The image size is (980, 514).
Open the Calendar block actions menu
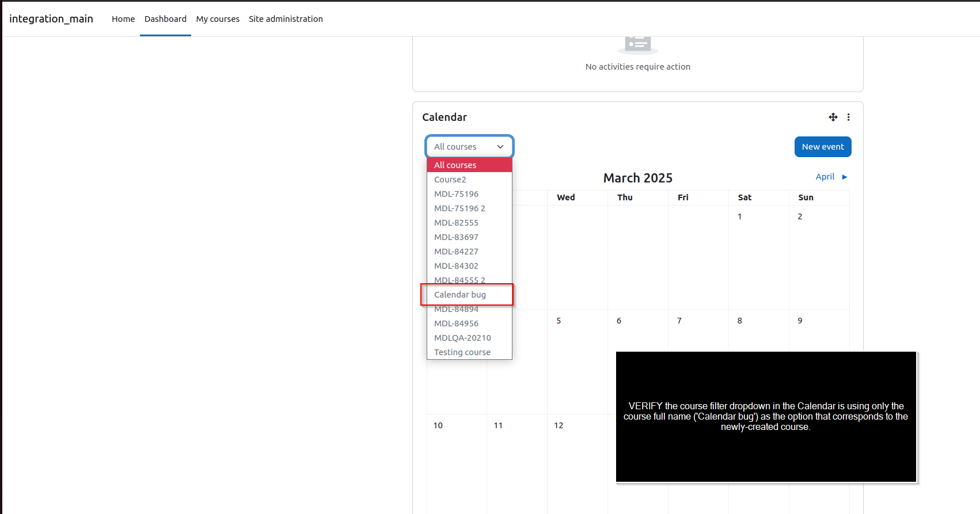click(x=848, y=117)
